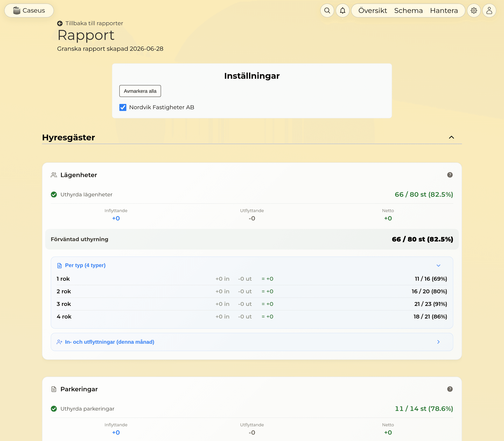
Task: Click the Rapport page title
Action: tap(86, 35)
